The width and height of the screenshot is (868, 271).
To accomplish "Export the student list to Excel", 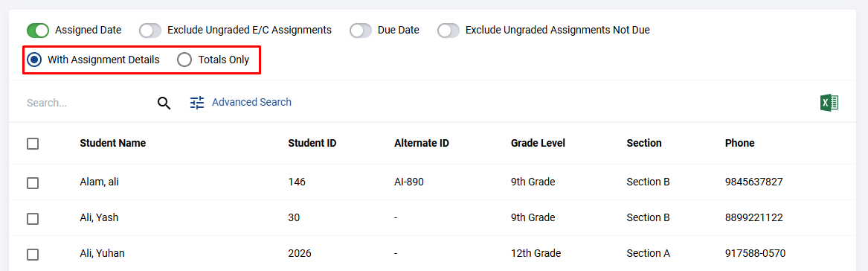I will (829, 103).
